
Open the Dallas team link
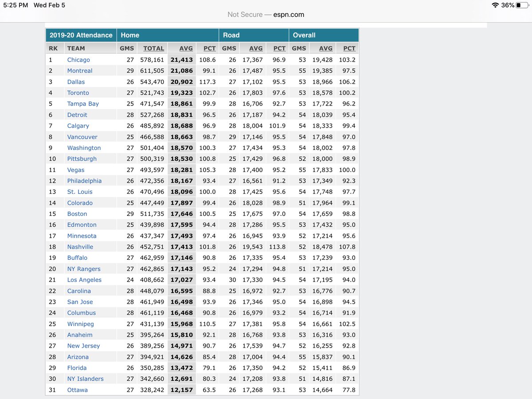click(76, 82)
